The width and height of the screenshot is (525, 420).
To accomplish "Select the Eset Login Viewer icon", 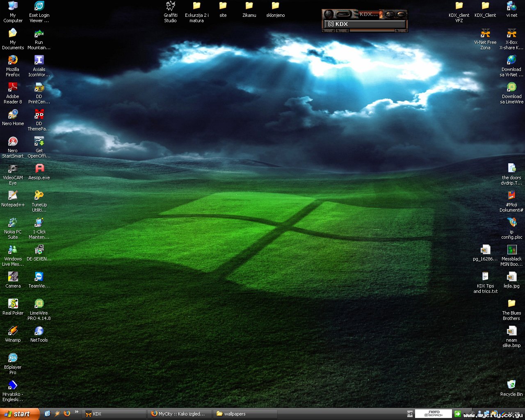I will tap(39, 11).
